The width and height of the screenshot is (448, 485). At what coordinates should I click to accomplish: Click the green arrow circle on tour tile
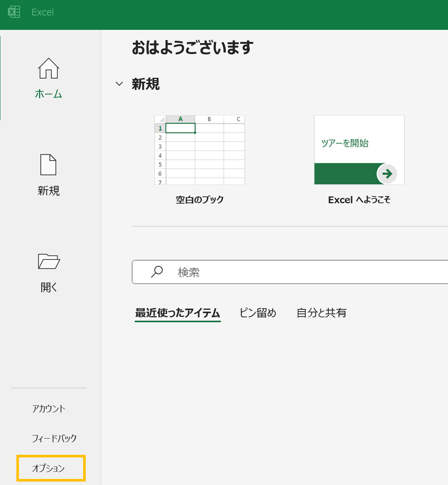(x=387, y=174)
